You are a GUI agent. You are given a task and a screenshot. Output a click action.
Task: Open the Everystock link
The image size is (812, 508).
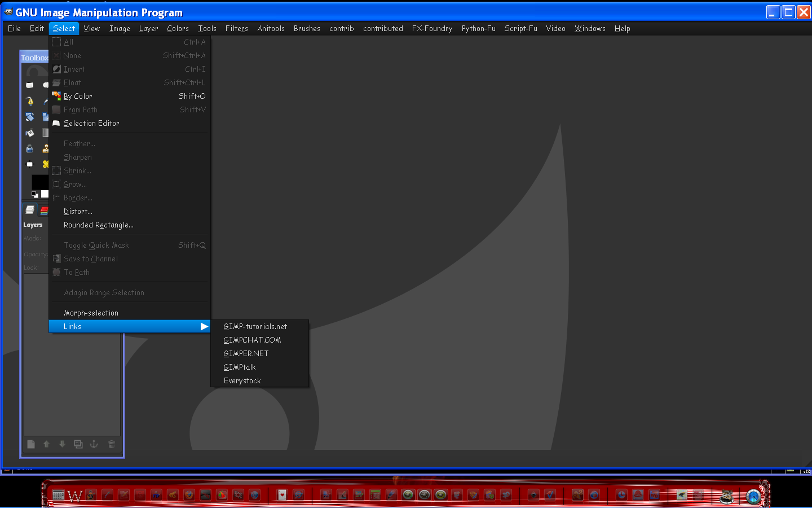click(260, 380)
